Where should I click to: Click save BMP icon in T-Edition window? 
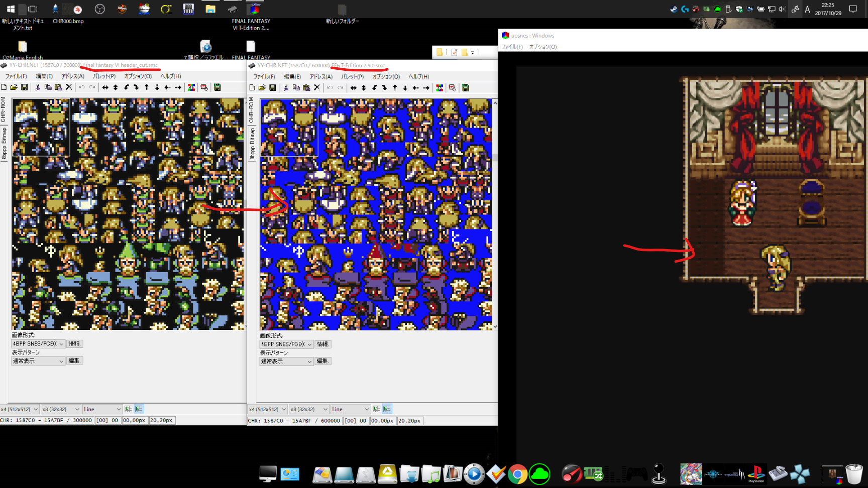click(x=466, y=88)
